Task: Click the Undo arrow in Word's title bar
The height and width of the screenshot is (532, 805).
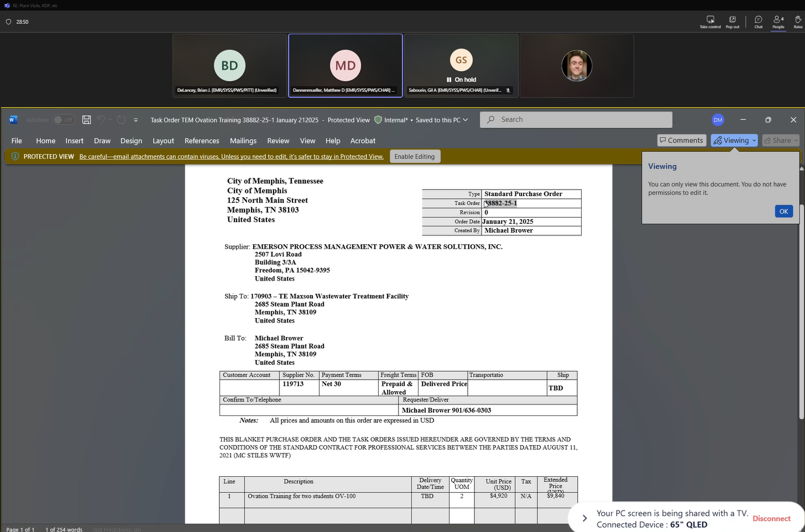Action: coord(101,120)
